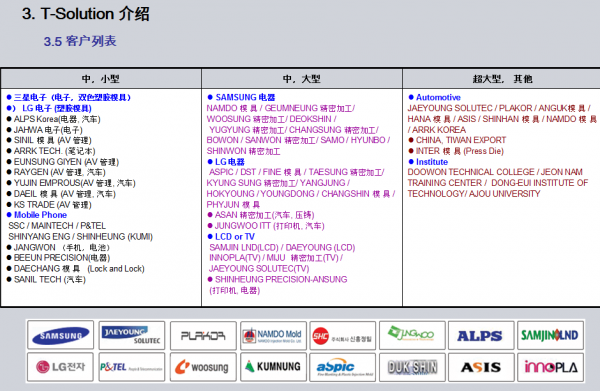
Task: Click the 'SSC / MAINTECH / P&TEL' line
Action: [x=57, y=226]
